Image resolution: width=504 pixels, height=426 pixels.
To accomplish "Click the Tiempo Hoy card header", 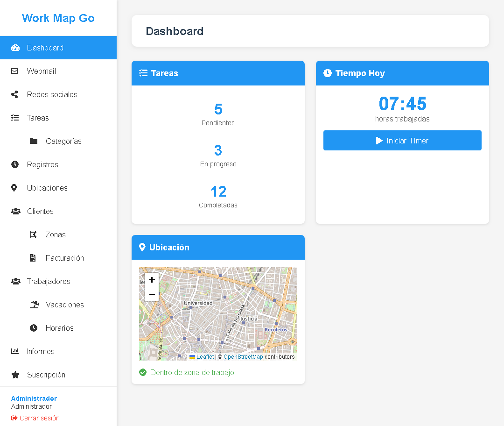I will pyautogui.click(x=402, y=73).
